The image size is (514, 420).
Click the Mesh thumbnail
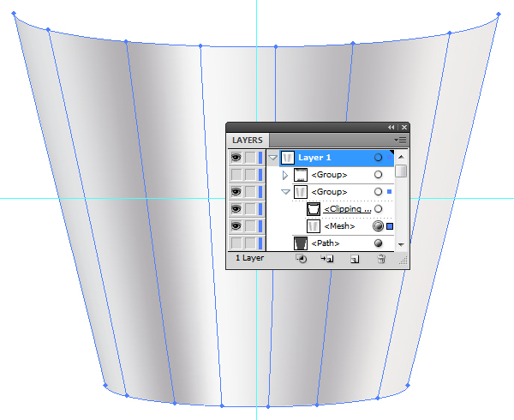pyautogui.click(x=314, y=226)
